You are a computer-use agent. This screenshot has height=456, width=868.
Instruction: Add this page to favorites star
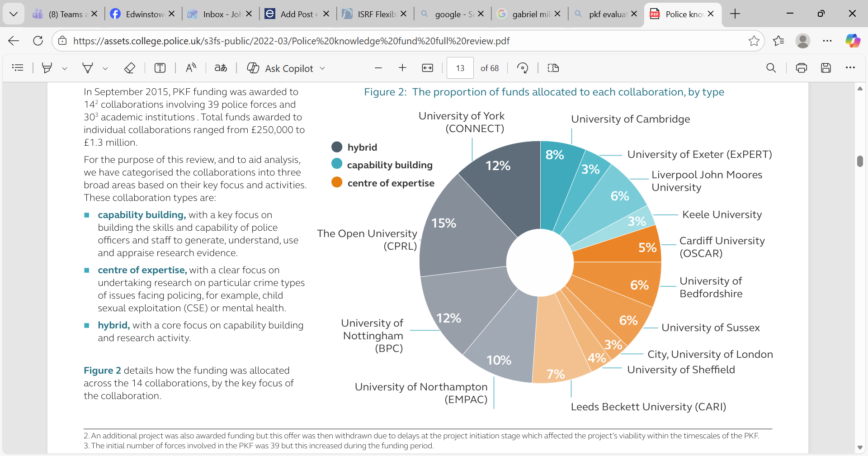(754, 41)
